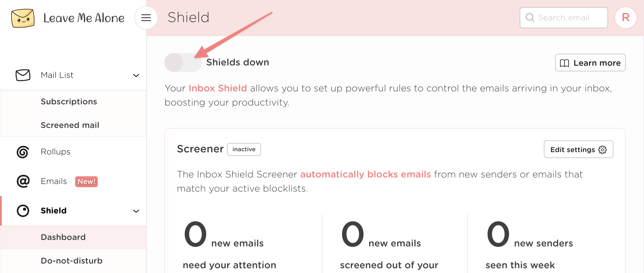The width and height of the screenshot is (644, 273).
Task: Open Edit settings for Screener
Action: pos(578,149)
